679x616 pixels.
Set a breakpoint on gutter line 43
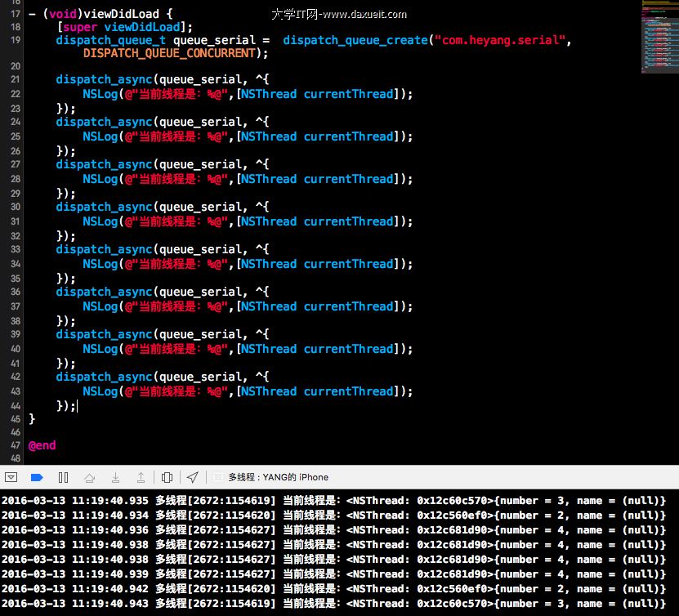16,391
